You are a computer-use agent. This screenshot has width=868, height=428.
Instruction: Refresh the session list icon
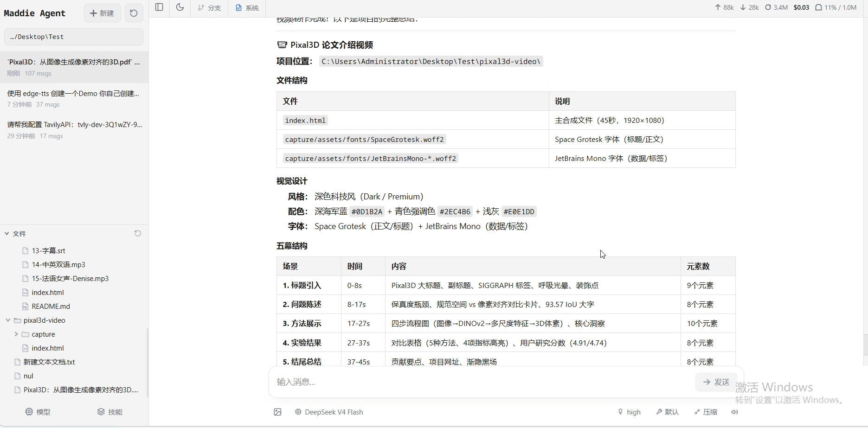[134, 13]
